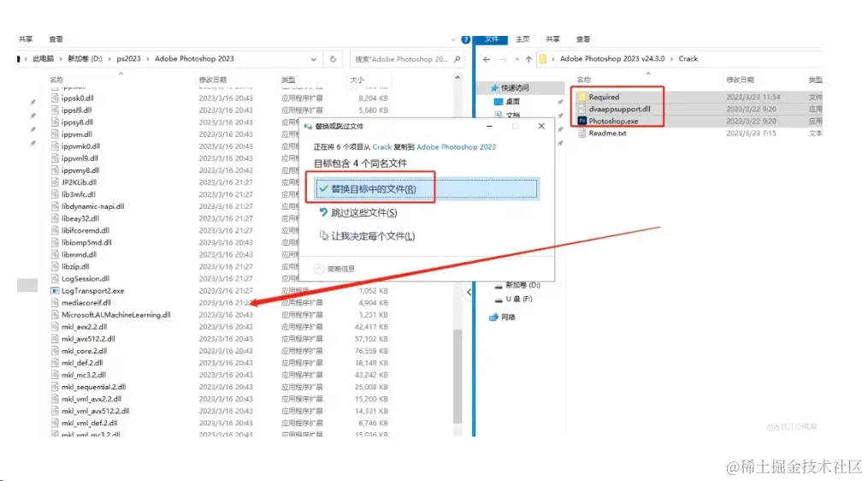Viewport: 868px width, 481px height.
Task: Click Adobe Photoshop 2023 v24.3.0 breadcrumb segment
Action: 612,59
